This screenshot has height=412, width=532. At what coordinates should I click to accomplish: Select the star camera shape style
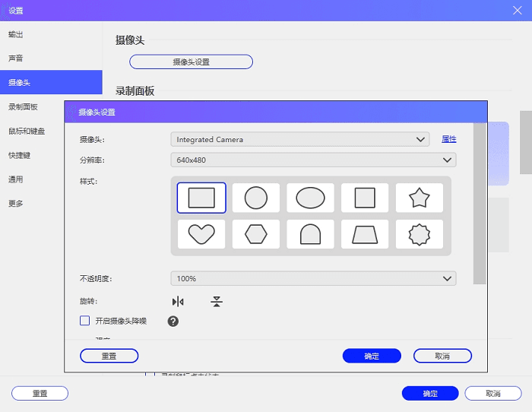pyautogui.click(x=420, y=198)
